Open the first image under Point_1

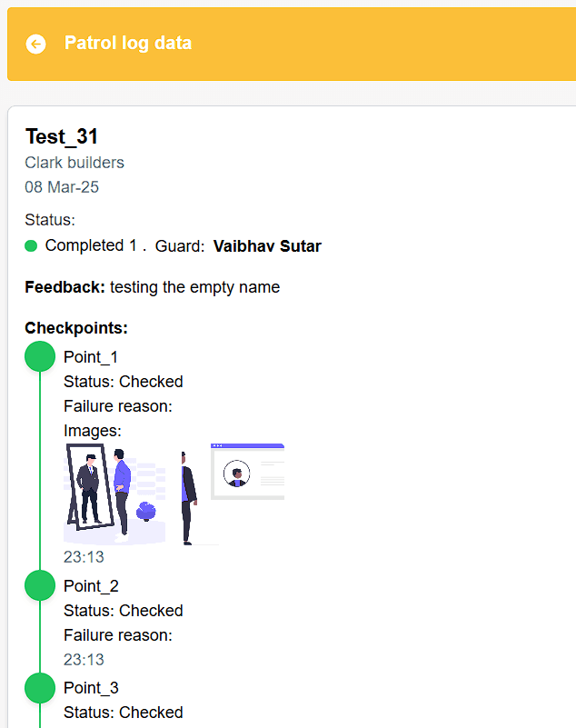(114, 491)
